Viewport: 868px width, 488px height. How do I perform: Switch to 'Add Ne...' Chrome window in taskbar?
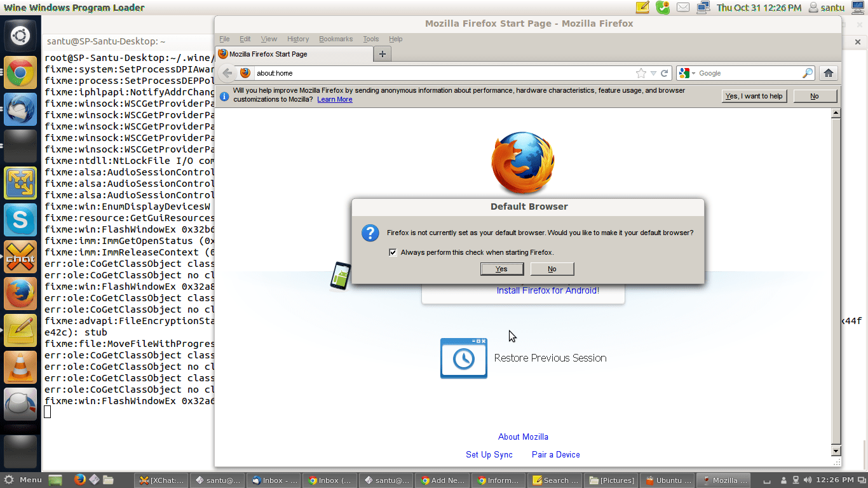pos(443,480)
